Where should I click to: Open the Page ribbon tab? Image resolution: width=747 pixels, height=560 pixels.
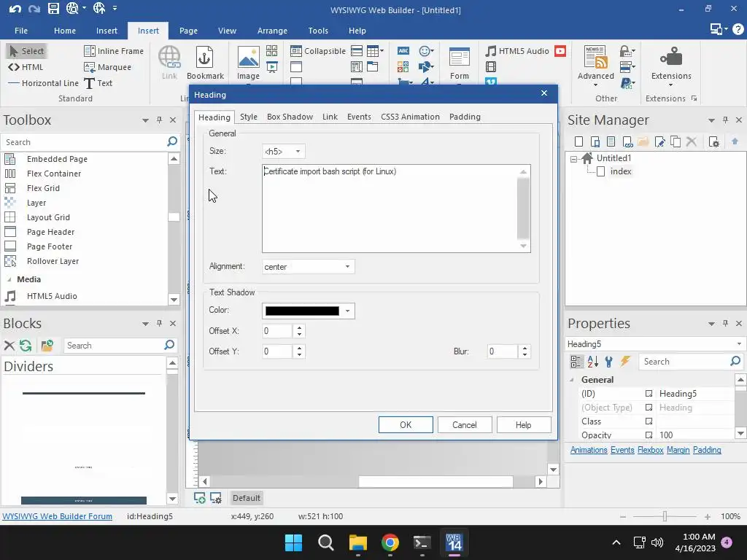(188, 31)
